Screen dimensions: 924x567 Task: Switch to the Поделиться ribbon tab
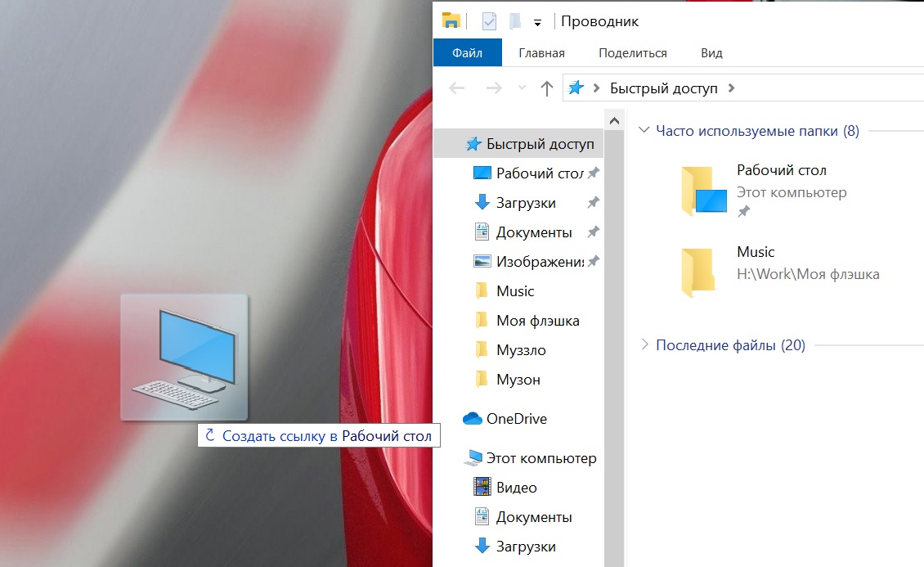click(633, 53)
